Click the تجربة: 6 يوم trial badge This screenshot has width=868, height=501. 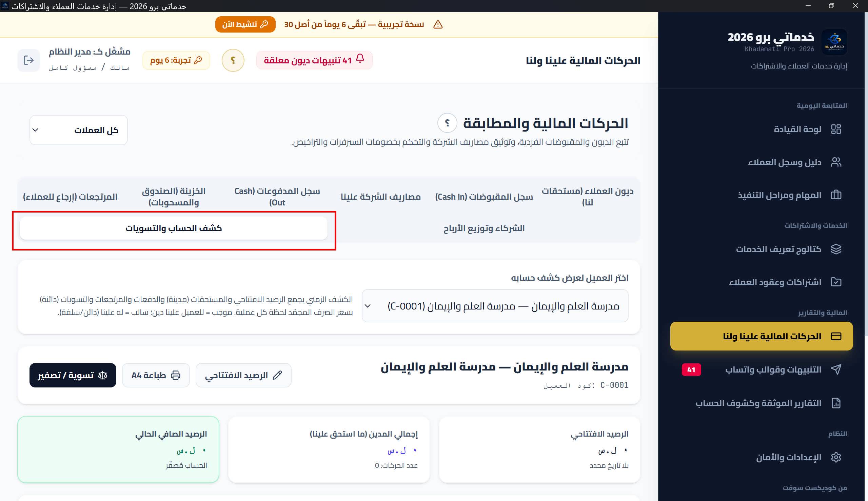(176, 60)
